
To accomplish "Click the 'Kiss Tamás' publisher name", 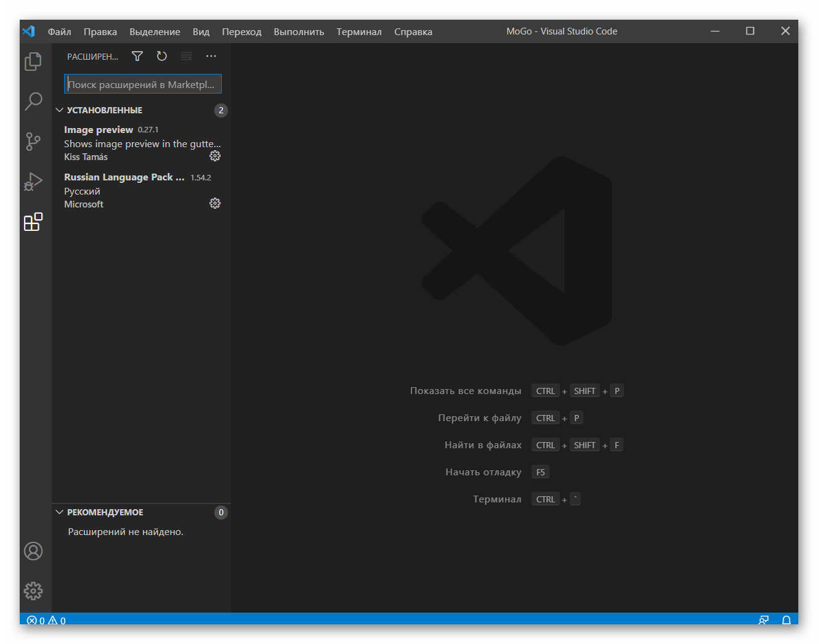I will (x=86, y=157).
